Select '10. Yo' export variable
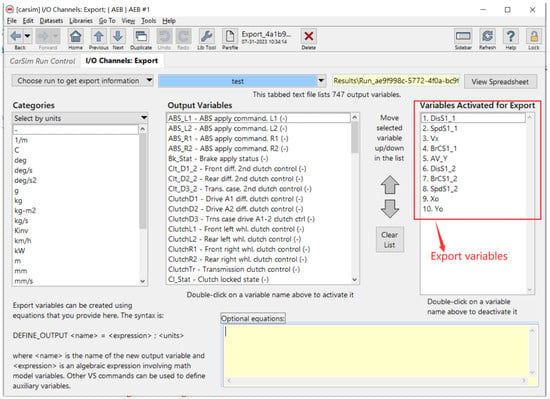Image resolution: width=550 pixels, height=399 pixels. click(x=433, y=209)
